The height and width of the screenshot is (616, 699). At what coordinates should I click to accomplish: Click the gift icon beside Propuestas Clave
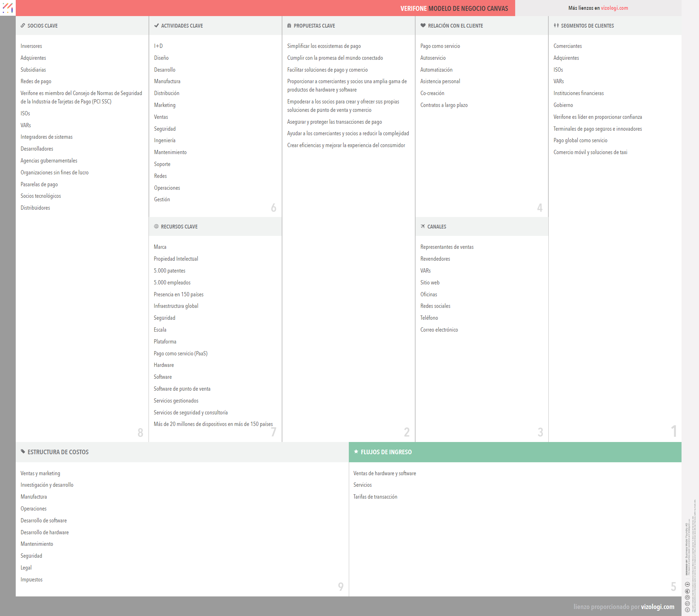click(x=289, y=26)
